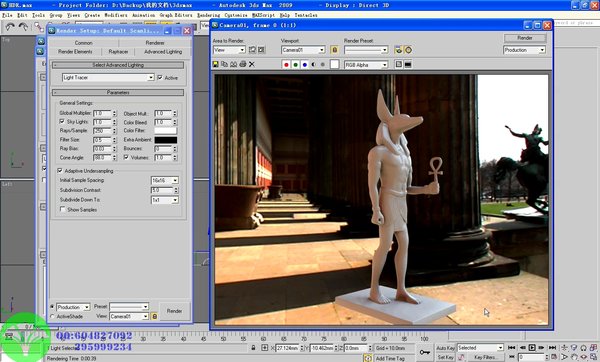Screen dimensions: 600x362
Task: Pick the Extra Ambient black swatch
Action: point(165,140)
